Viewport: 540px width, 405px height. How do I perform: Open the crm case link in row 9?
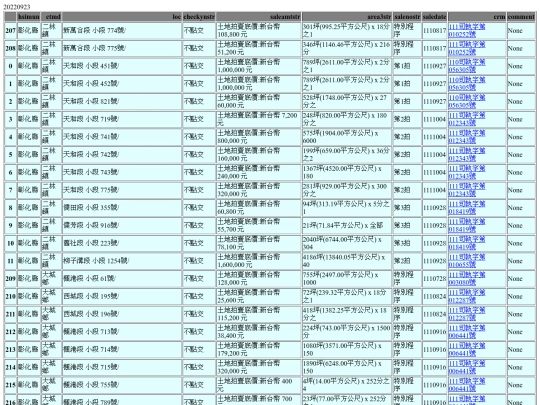pyautogui.click(x=467, y=226)
